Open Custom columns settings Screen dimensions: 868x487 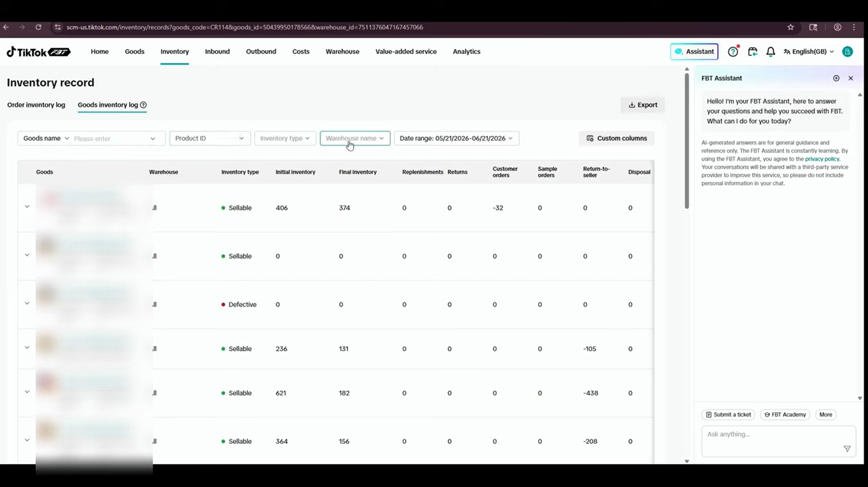[x=616, y=138]
